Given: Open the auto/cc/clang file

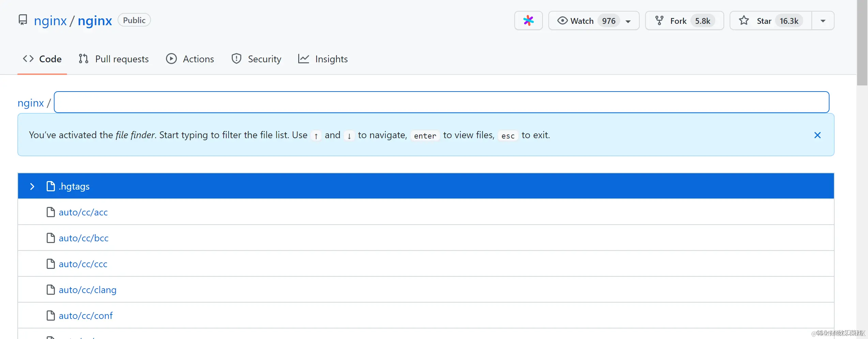Looking at the screenshot, I should (x=88, y=290).
